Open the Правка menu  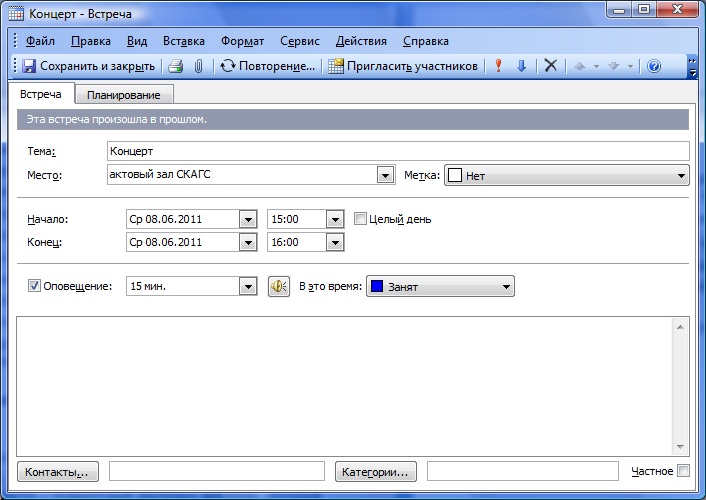point(91,41)
